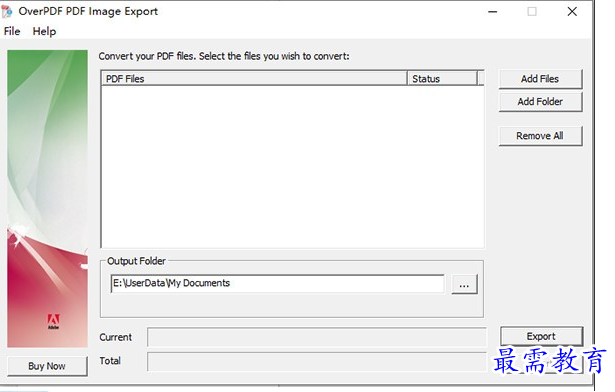The width and height of the screenshot is (615, 392).
Task: Open the File menu
Action: pos(12,31)
